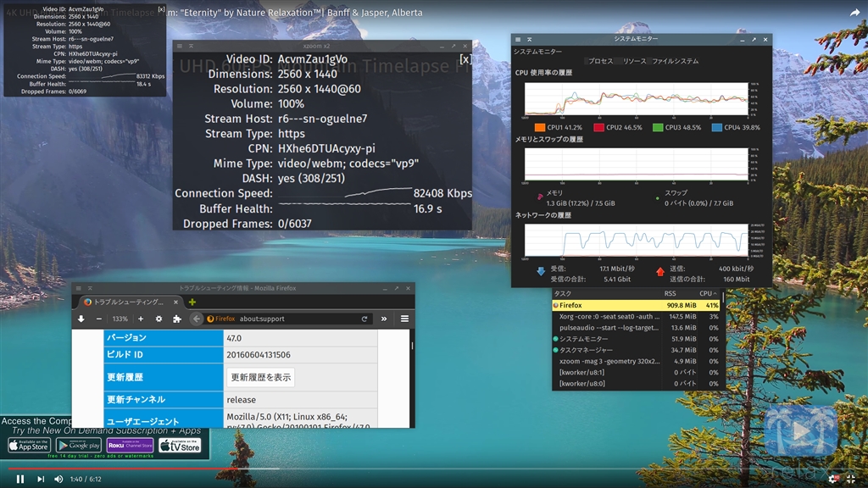Switch to the ファイルシステム tab
Viewport: 868px width, 488px height.
(x=675, y=61)
